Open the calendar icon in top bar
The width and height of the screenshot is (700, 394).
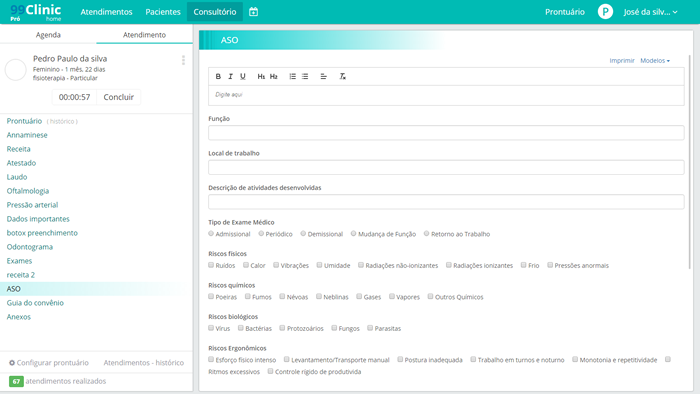coord(254,12)
